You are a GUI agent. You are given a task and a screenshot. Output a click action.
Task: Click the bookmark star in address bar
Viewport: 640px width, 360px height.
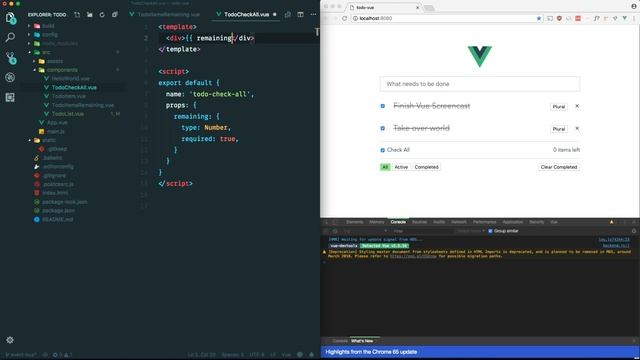pyautogui.click(x=539, y=18)
